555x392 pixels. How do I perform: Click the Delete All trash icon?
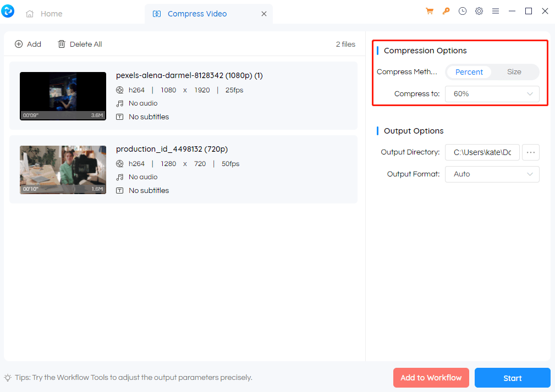point(62,44)
